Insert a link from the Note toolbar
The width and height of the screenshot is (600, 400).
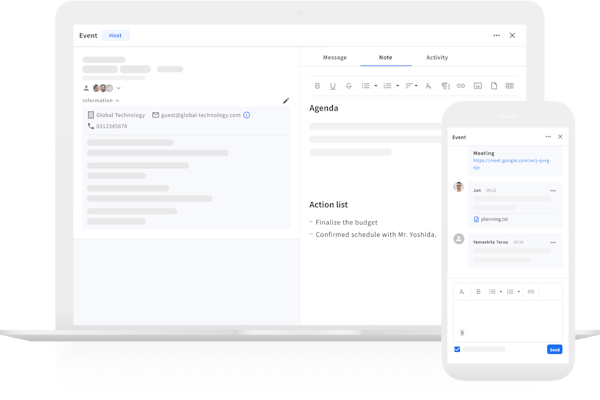pyautogui.click(x=461, y=86)
